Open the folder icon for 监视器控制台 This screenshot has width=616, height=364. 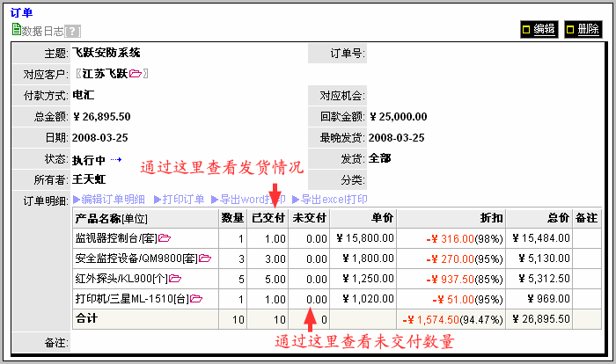pyautogui.click(x=165, y=238)
